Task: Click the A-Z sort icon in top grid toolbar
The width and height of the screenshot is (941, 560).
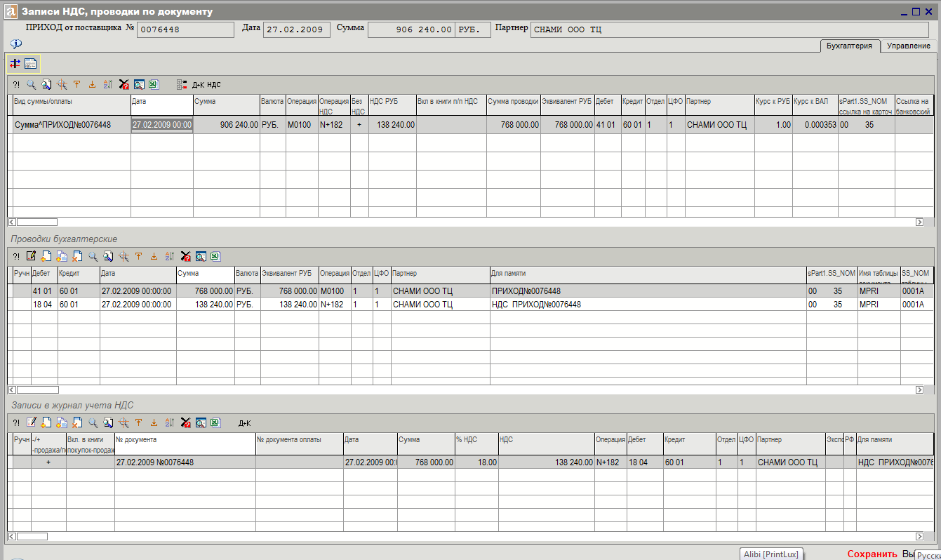Action: [x=108, y=84]
